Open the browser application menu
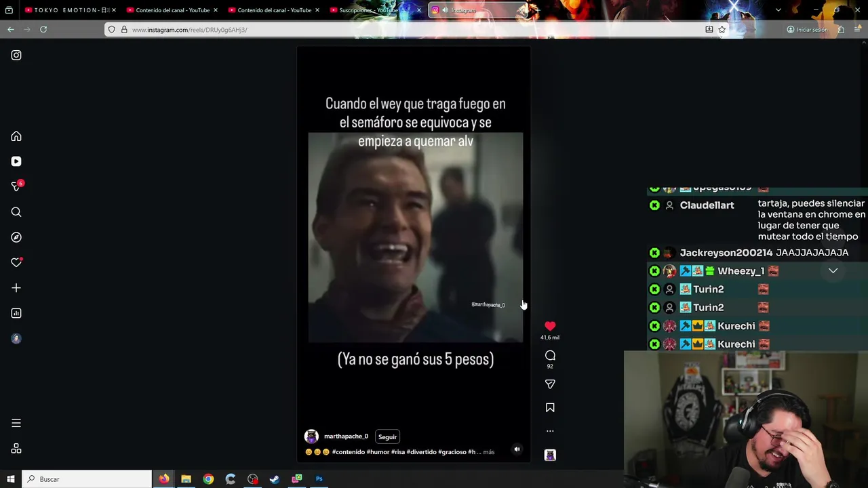This screenshot has width=868, height=488. point(857,30)
